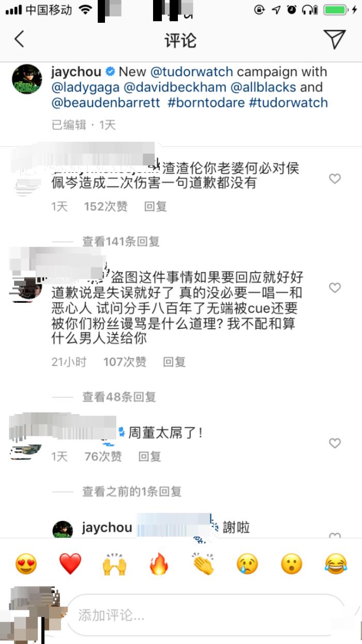The image size is (362, 644).
Task: Expand 查看48条回复 replies
Action: tap(119, 397)
